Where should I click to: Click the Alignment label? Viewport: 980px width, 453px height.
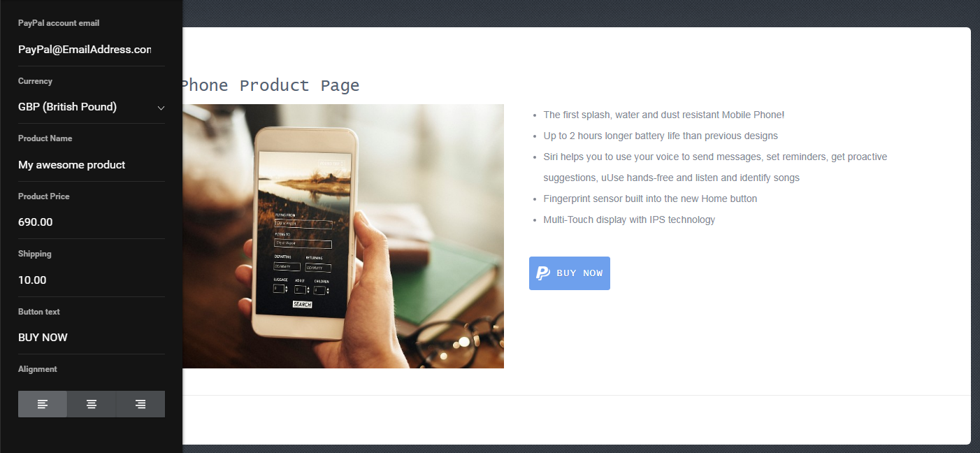point(38,369)
